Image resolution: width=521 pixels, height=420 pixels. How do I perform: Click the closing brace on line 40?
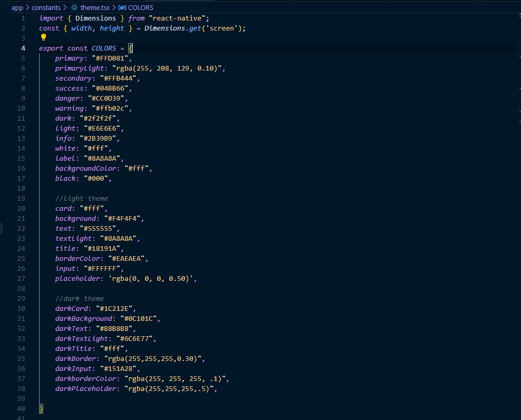41,409
